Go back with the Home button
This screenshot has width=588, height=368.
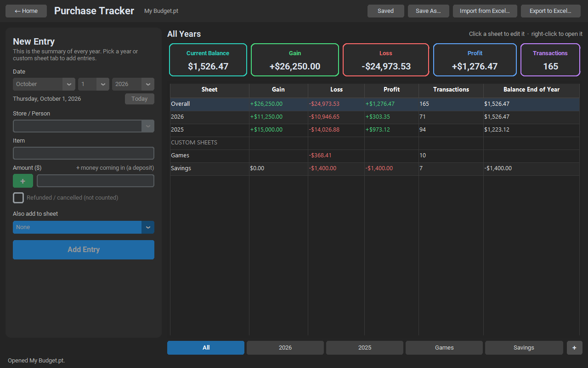click(x=26, y=11)
